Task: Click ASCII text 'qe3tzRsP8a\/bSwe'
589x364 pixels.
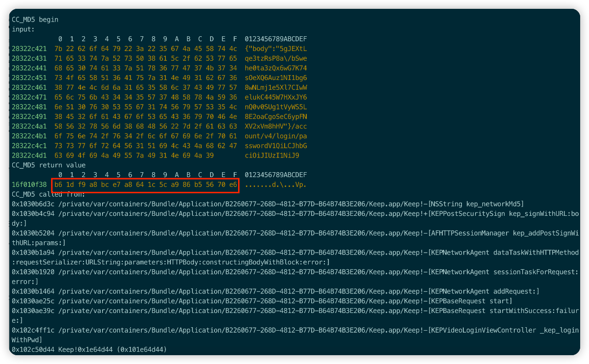Action: point(276,58)
